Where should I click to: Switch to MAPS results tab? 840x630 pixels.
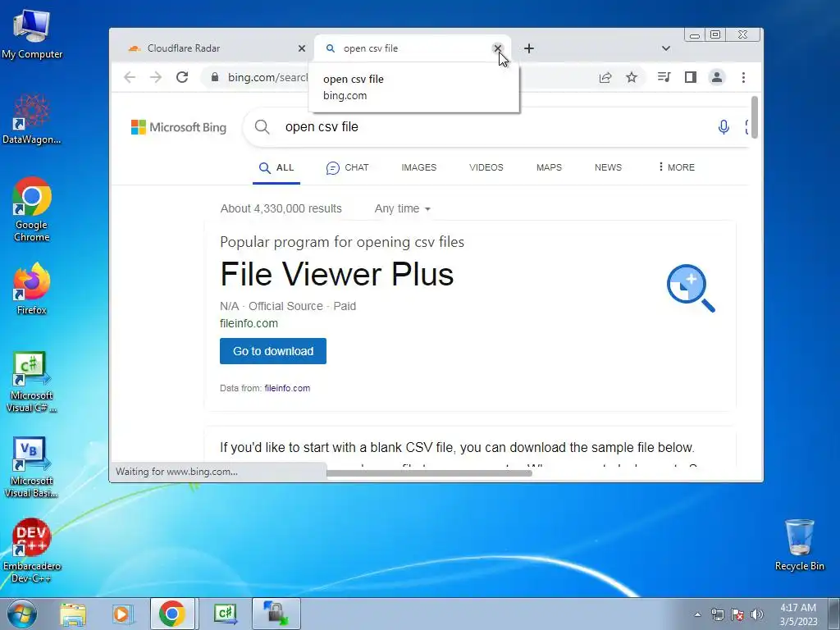click(x=549, y=167)
